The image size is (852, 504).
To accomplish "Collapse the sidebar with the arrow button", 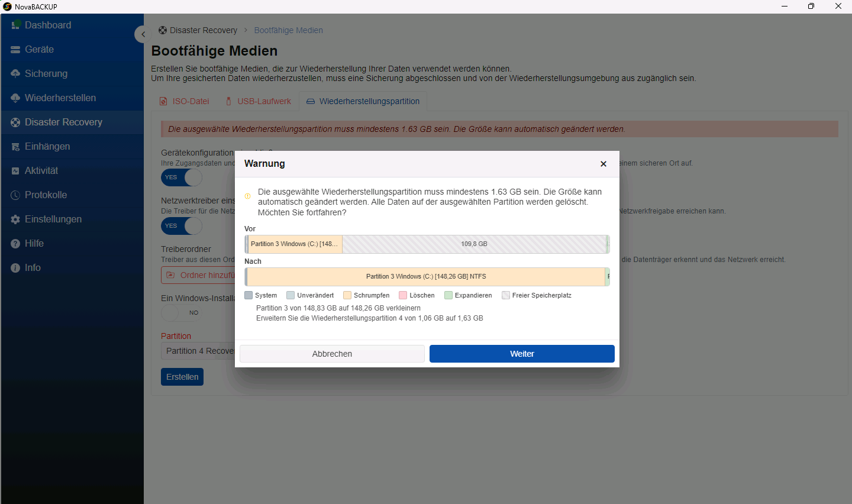I will pos(143,34).
